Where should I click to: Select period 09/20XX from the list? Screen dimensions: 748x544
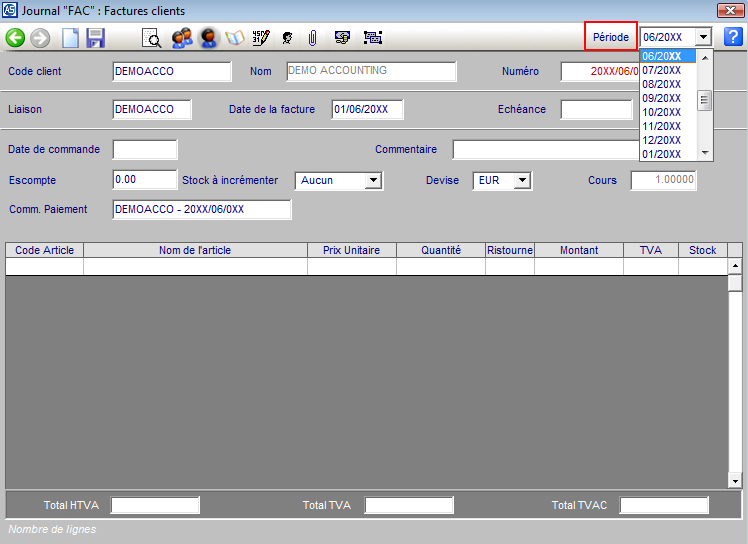coord(667,98)
